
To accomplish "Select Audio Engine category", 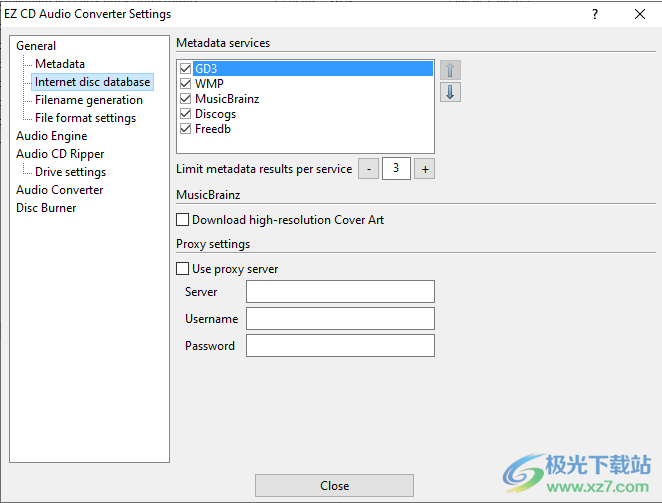I will (x=52, y=136).
